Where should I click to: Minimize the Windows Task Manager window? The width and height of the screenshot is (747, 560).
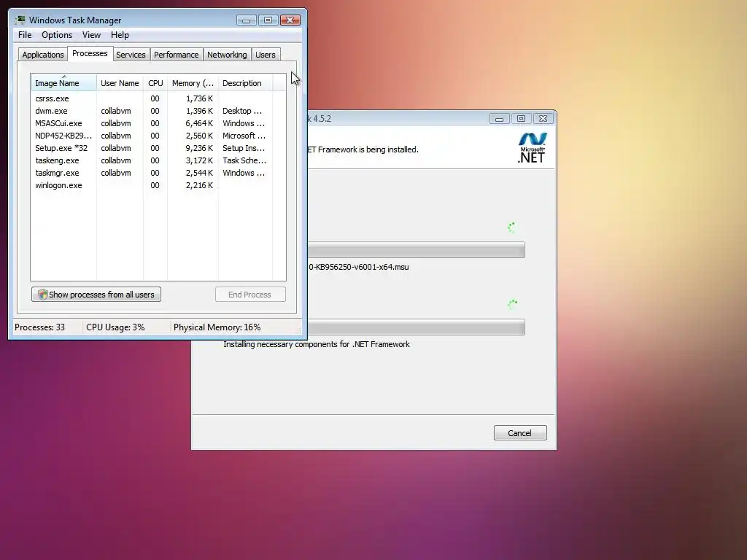click(x=246, y=20)
